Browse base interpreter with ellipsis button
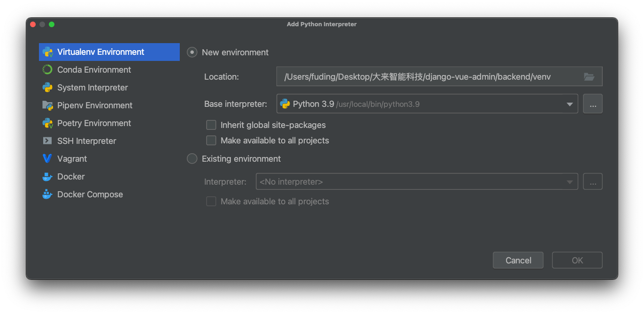Image resolution: width=644 pixels, height=314 pixels. [x=593, y=104]
